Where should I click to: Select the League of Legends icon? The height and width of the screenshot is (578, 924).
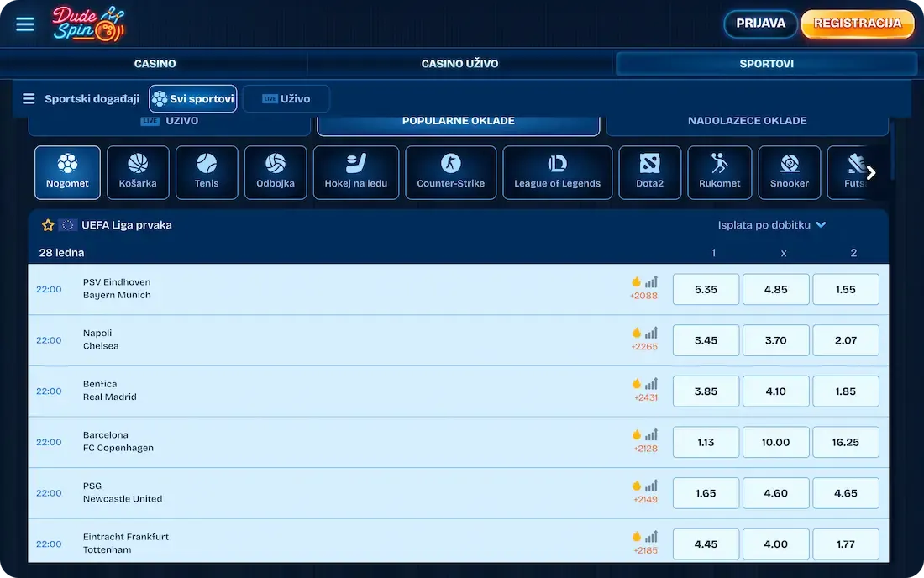pos(558,172)
